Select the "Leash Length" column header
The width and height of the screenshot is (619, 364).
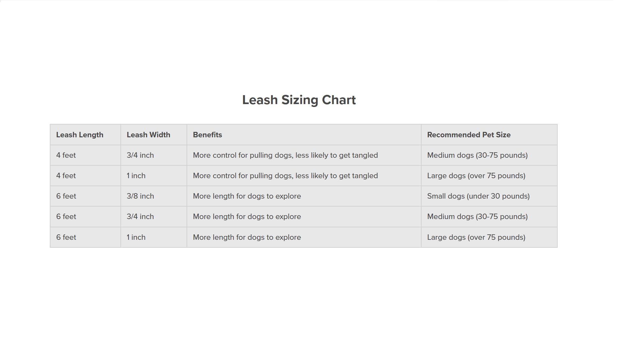80,135
